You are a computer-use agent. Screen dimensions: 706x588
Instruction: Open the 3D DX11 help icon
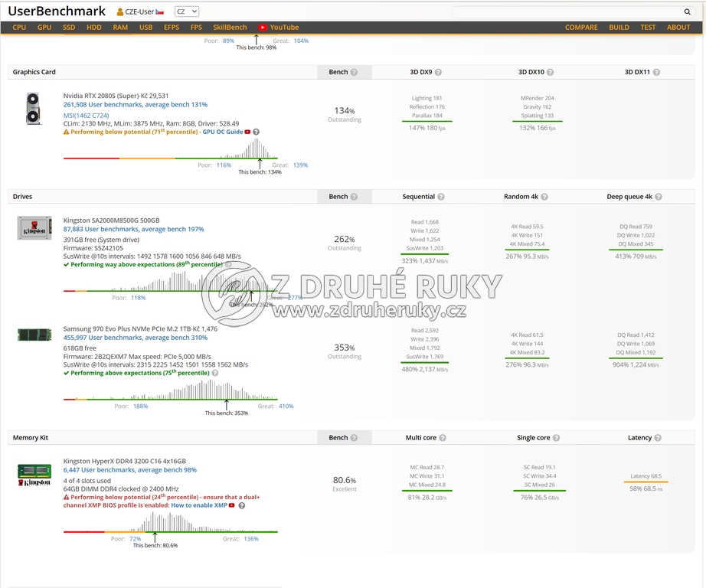656,72
